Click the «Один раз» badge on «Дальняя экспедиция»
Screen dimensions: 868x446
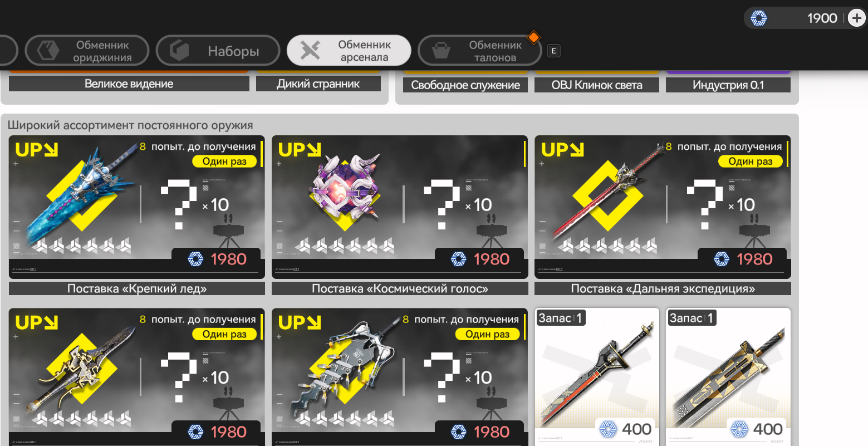pyautogui.click(x=751, y=161)
